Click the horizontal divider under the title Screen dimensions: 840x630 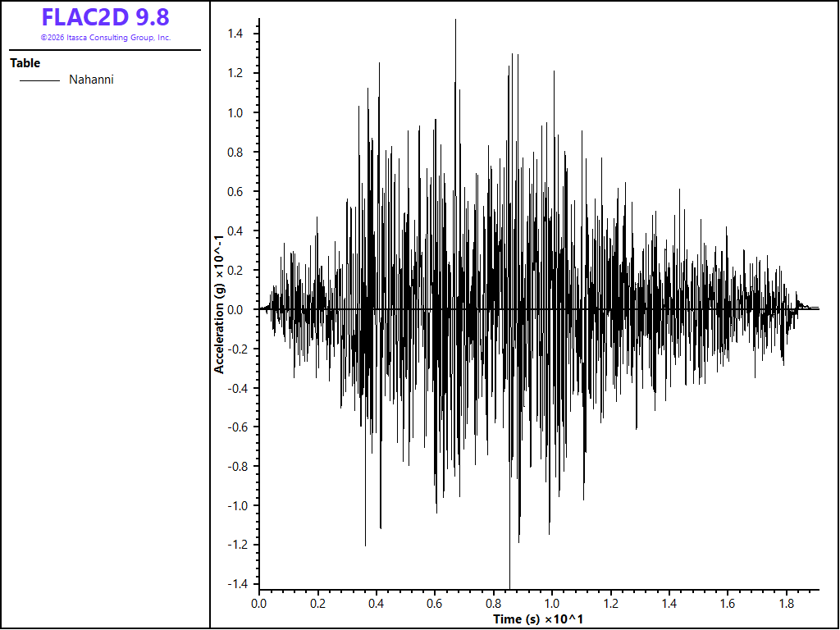coord(105,50)
